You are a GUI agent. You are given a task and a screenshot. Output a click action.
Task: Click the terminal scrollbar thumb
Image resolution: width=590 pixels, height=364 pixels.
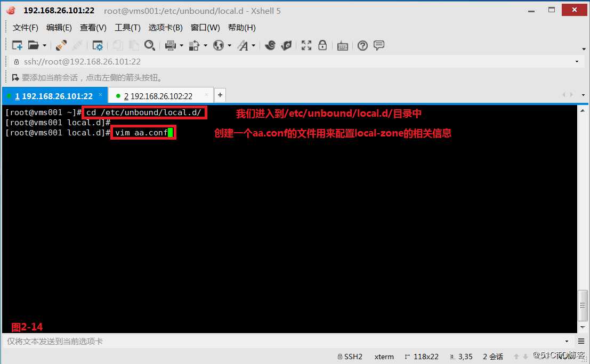pyautogui.click(x=583, y=305)
